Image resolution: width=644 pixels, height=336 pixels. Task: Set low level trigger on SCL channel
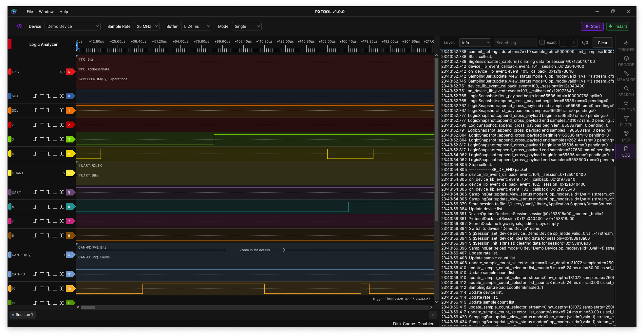click(55, 110)
